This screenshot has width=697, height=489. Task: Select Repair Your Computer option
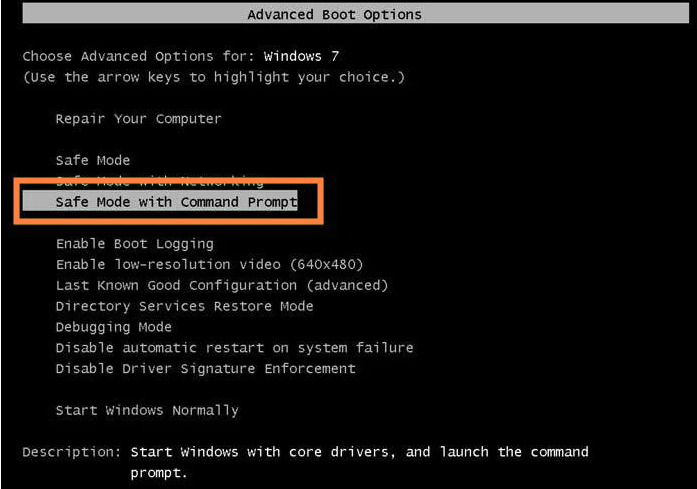tap(138, 119)
